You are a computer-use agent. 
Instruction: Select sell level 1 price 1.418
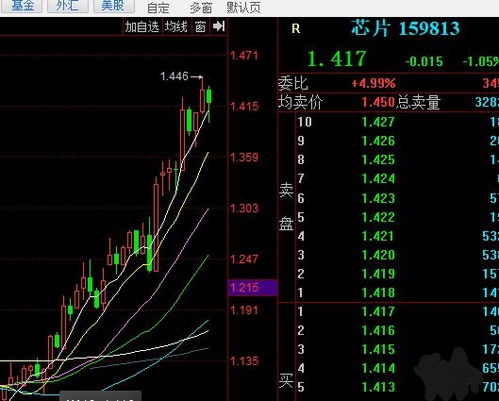(378, 293)
